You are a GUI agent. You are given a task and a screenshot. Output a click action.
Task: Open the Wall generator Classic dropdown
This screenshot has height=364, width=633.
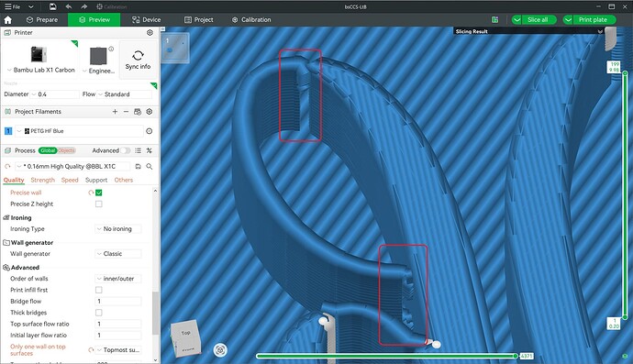[118, 254]
